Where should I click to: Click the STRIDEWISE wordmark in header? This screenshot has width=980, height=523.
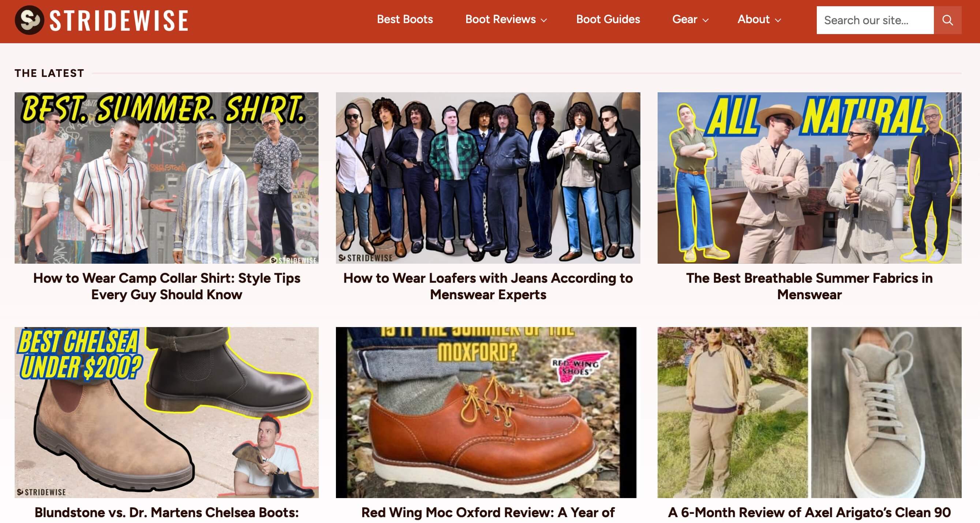(119, 21)
